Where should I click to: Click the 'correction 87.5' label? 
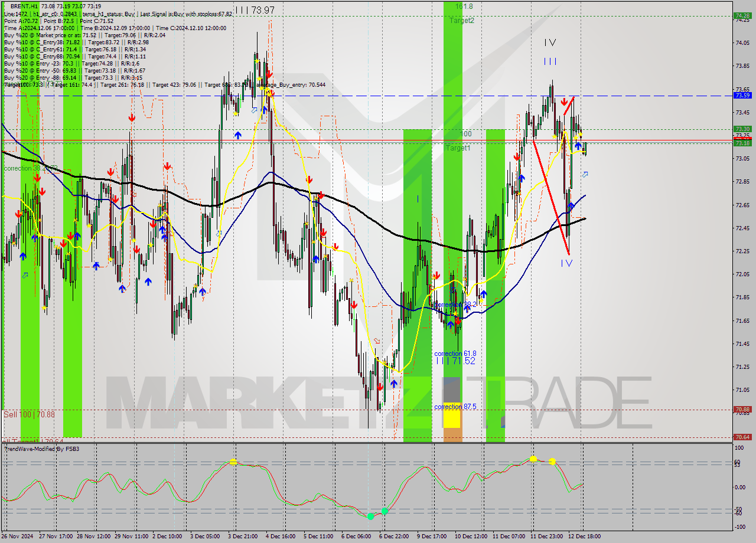[455, 407]
